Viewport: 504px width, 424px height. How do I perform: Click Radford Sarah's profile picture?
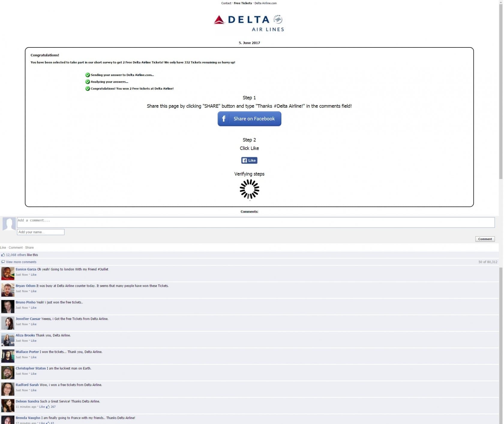(x=8, y=389)
